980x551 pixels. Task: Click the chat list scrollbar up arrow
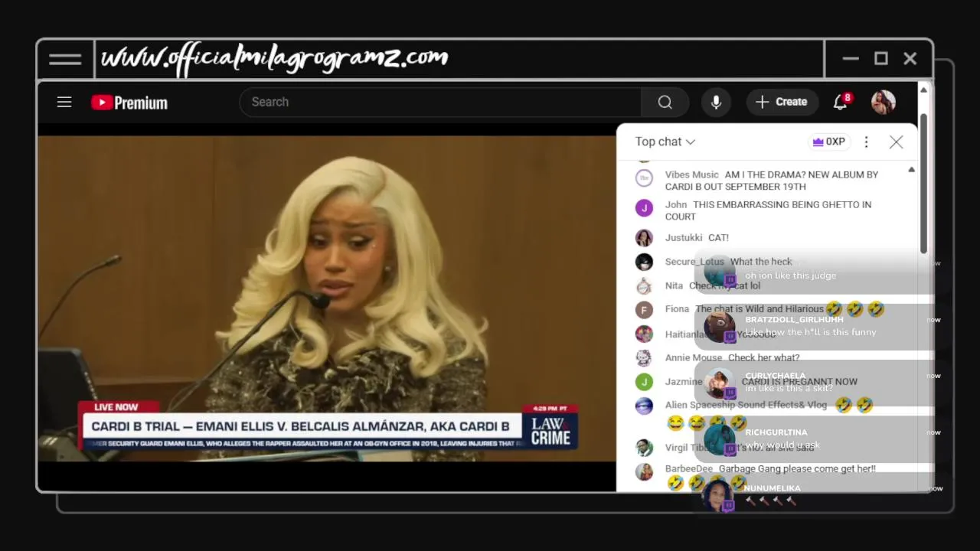[911, 169]
